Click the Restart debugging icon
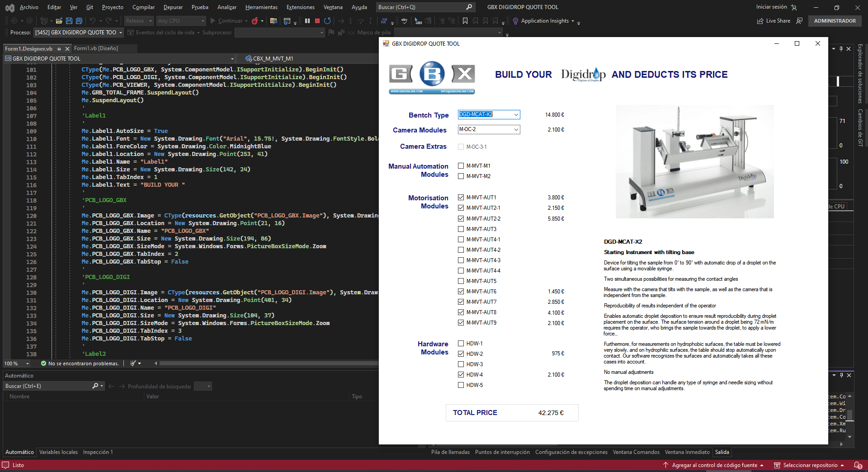Screen dimensions: 868x472 (327, 21)
